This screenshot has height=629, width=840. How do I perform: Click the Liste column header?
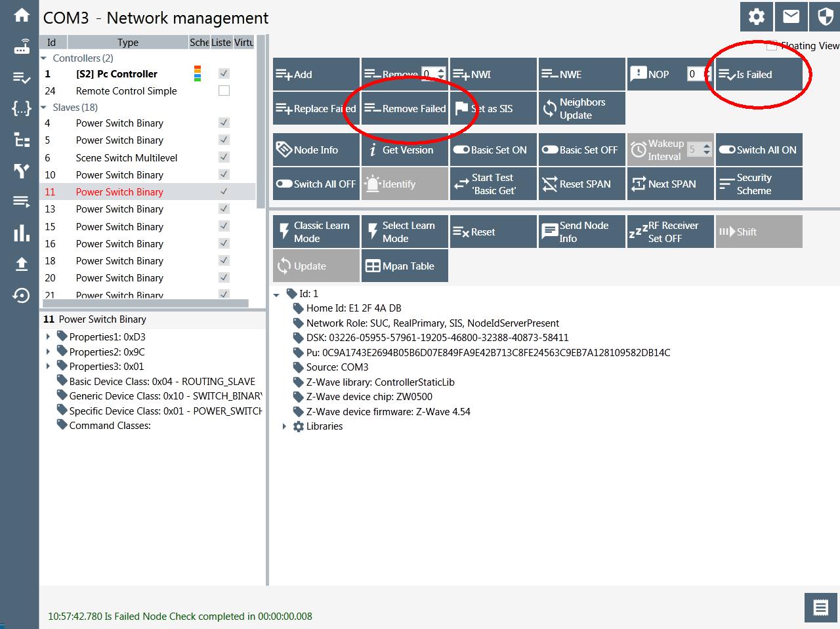[x=221, y=42]
